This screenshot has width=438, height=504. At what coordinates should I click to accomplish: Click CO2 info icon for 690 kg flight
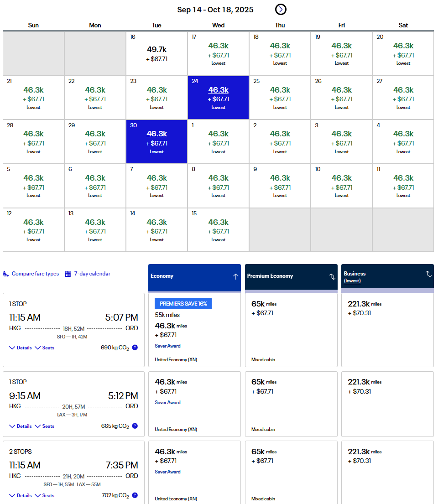point(135,348)
